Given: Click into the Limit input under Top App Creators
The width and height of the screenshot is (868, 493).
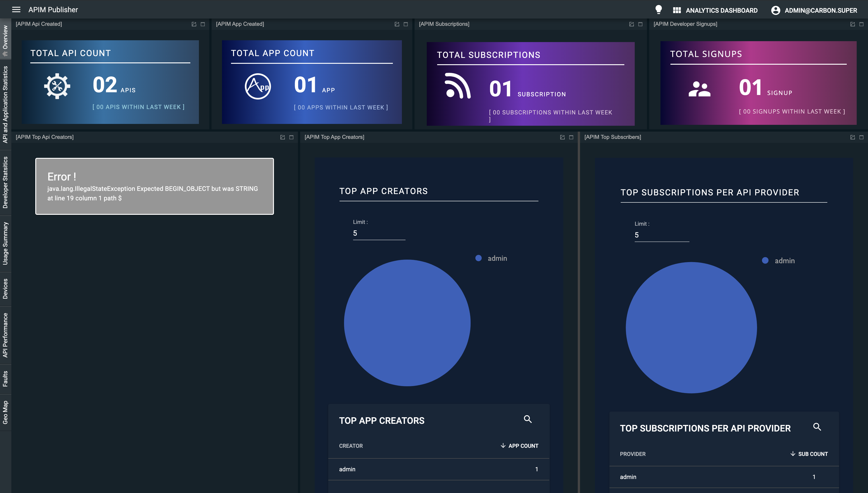Looking at the screenshot, I should (379, 233).
